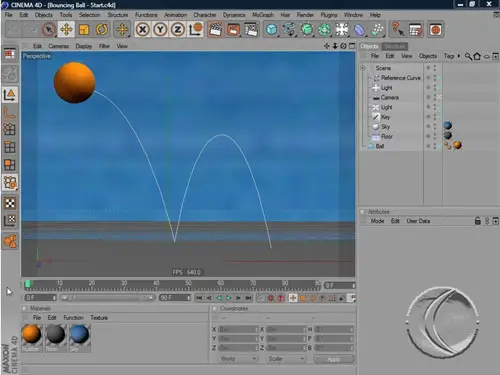The height and width of the screenshot is (375, 500).
Task: Click the Sky's blue texture tag
Action: (x=448, y=126)
